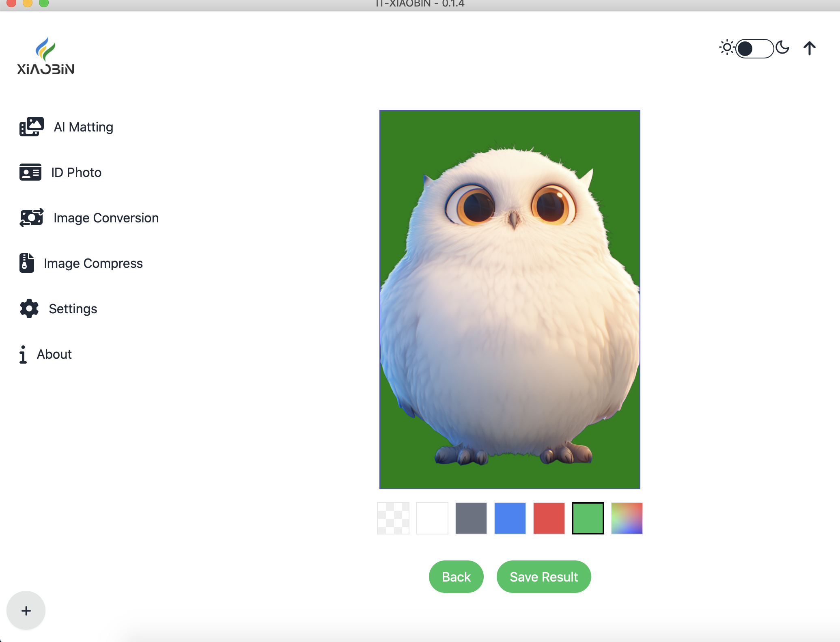This screenshot has height=642, width=840.
Task: Open the rainbow custom color picker swatch
Action: tap(627, 518)
